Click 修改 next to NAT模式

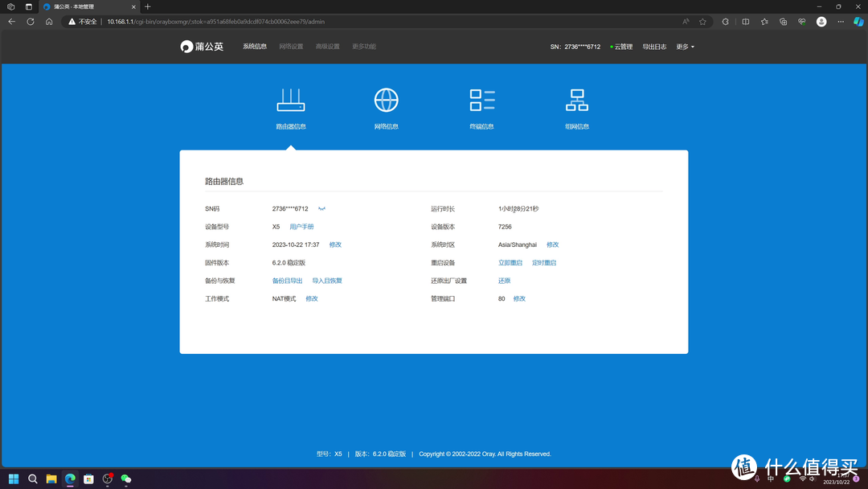tap(312, 298)
